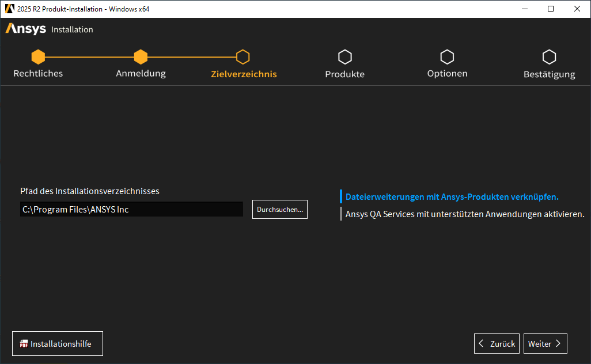The width and height of the screenshot is (591, 364).
Task: Jump to the Produkte step label
Action: pos(345,74)
